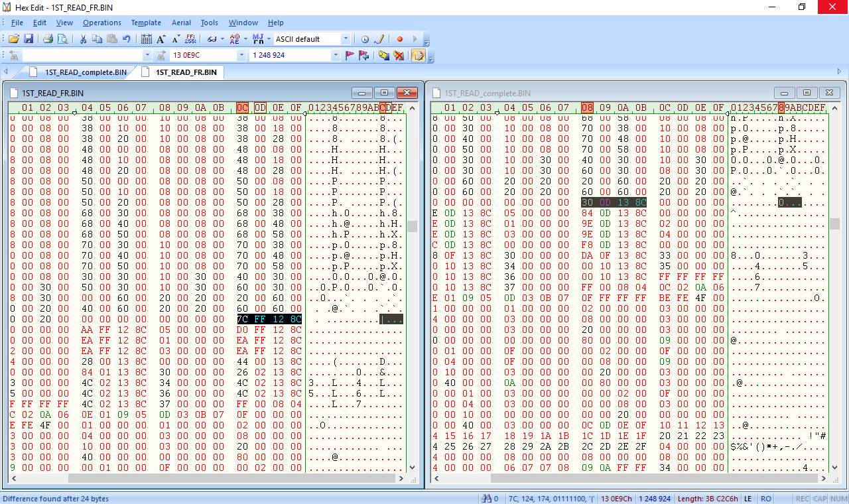Click the remove highlight crossed icon
The width and height of the screenshot is (849, 504).
pyautogui.click(x=399, y=55)
